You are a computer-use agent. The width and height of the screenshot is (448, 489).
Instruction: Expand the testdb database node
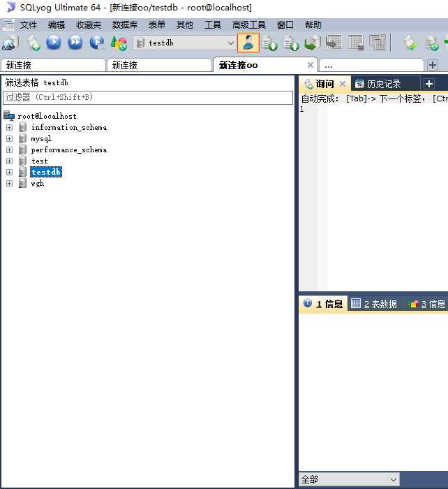tap(9, 172)
